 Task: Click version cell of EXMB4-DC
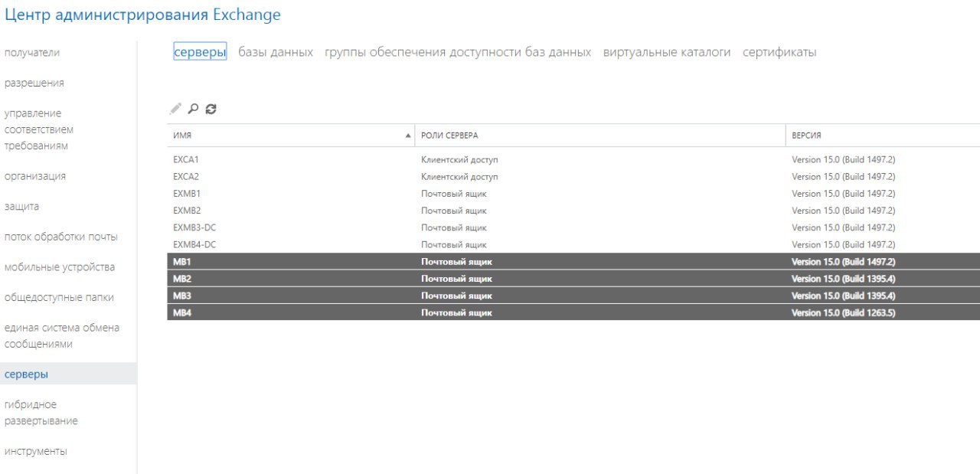pos(844,244)
